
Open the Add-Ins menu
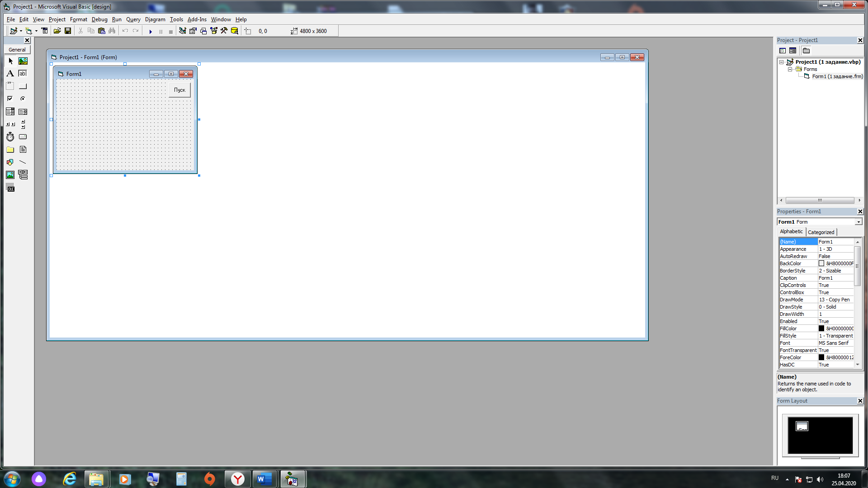(197, 19)
